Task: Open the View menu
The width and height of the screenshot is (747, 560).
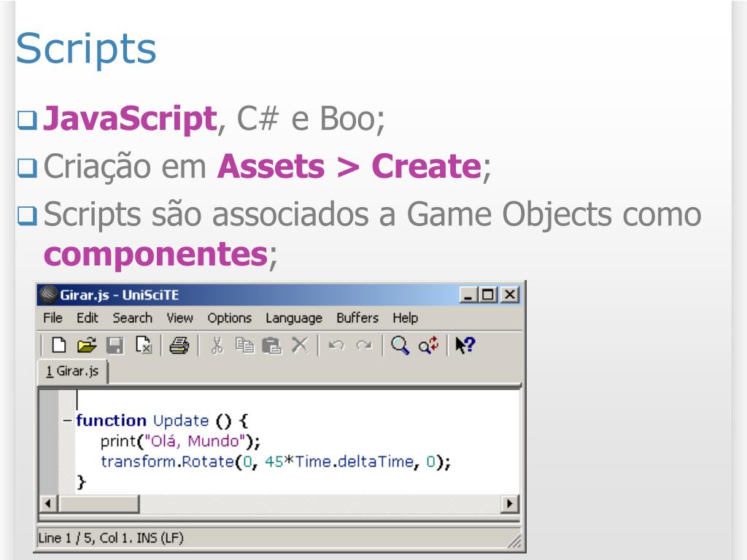Action: [x=179, y=318]
